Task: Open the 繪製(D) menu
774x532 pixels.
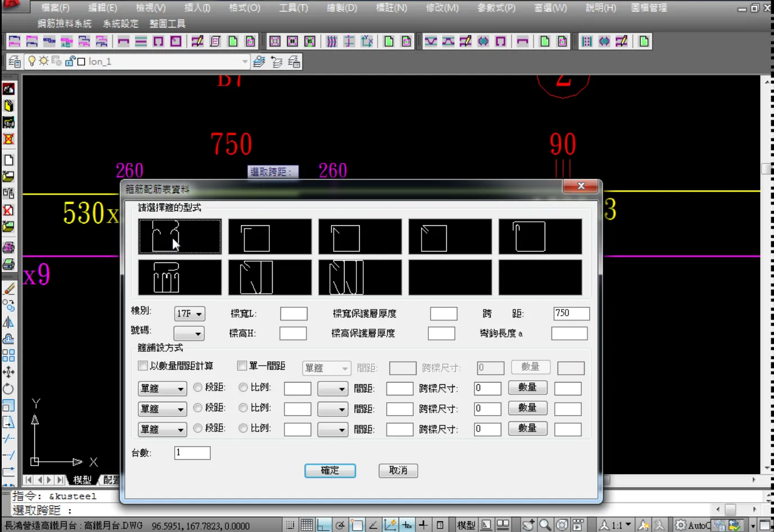Action: coord(342,8)
